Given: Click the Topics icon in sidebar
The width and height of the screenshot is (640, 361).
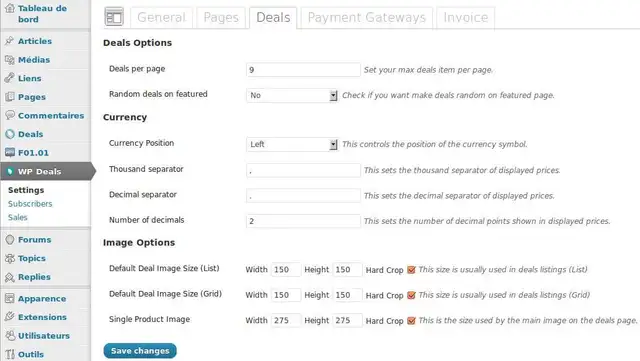Looking at the screenshot, I should click(x=10, y=258).
